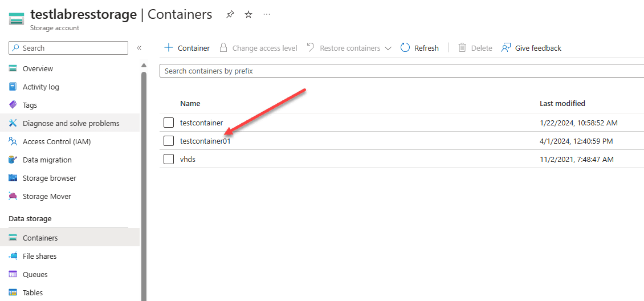Click the Restore containers label
The image size is (644, 301).
click(350, 48)
